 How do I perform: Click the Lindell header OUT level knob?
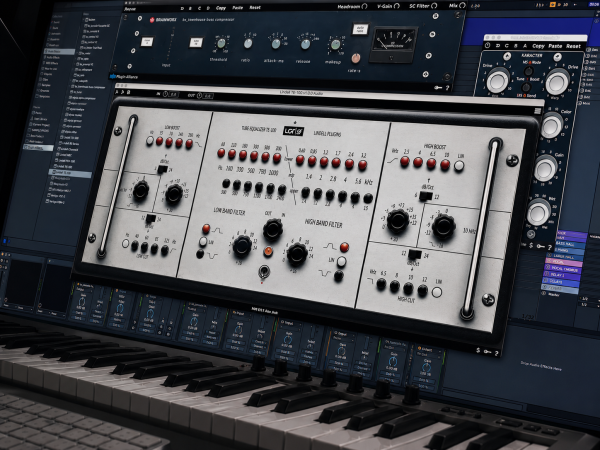point(200,95)
